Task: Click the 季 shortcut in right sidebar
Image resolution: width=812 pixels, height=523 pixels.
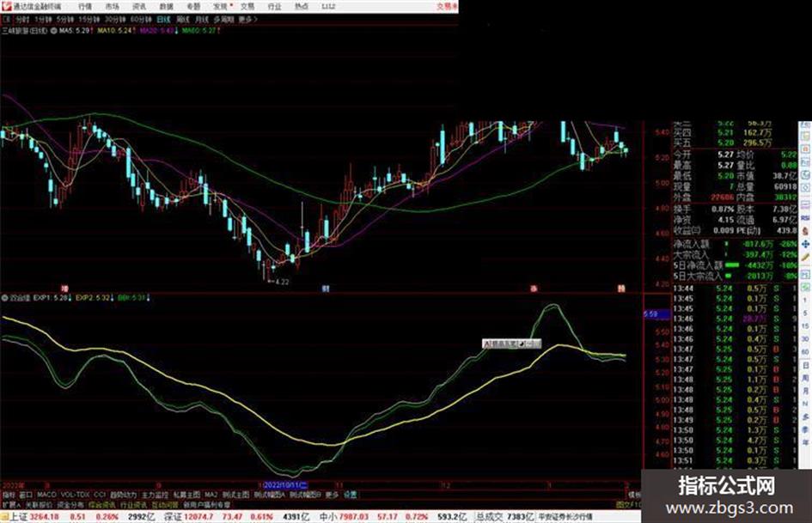Action: 806,429
